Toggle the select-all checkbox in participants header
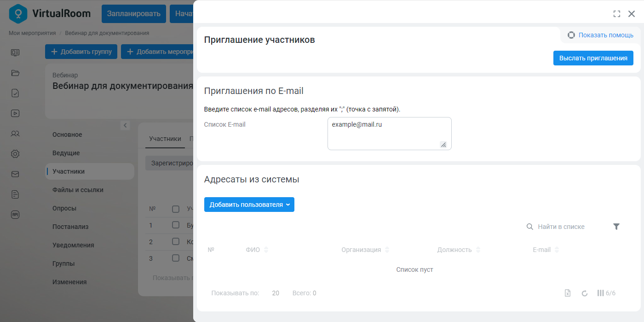Image resolution: width=644 pixels, height=322 pixels. coord(176,209)
